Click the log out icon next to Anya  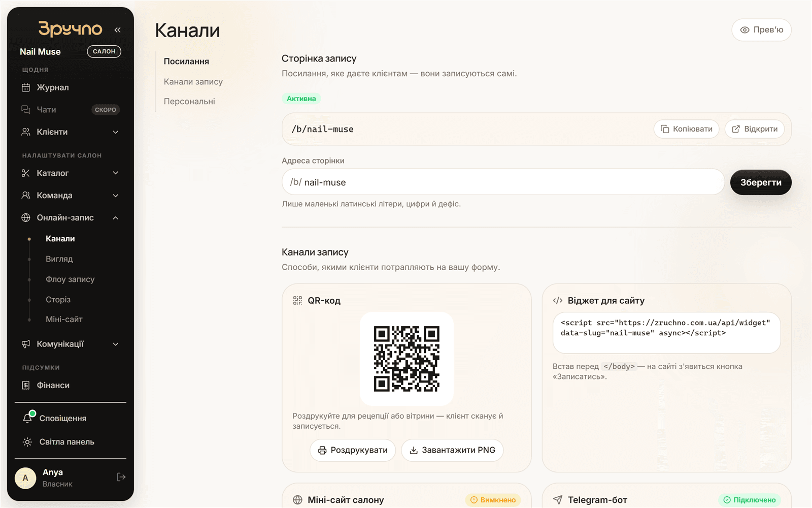click(121, 477)
